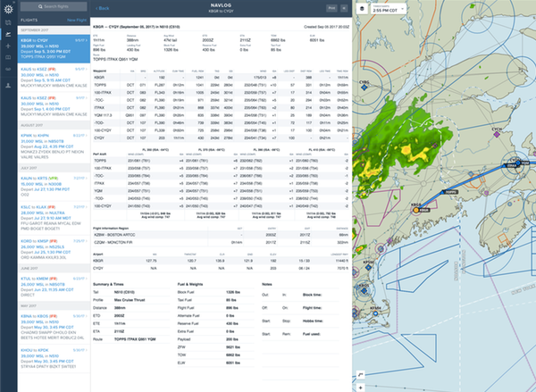Image resolution: width=536 pixels, height=392 pixels.
Task: Open the link-shaped sidebar icon
Action: coord(9,69)
